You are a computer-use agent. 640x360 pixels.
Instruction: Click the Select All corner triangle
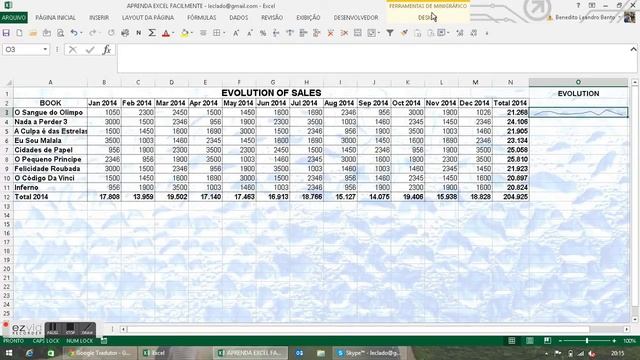click(x=7, y=82)
